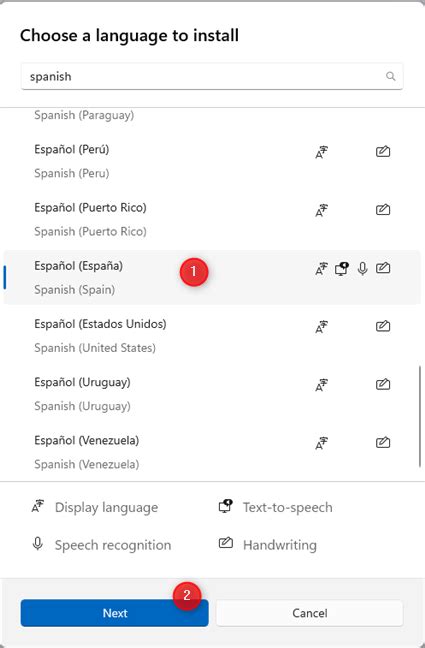This screenshot has height=648, width=425.
Task: Click the text-to-speech icon on the Español (España) row
Action: click(341, 269)
